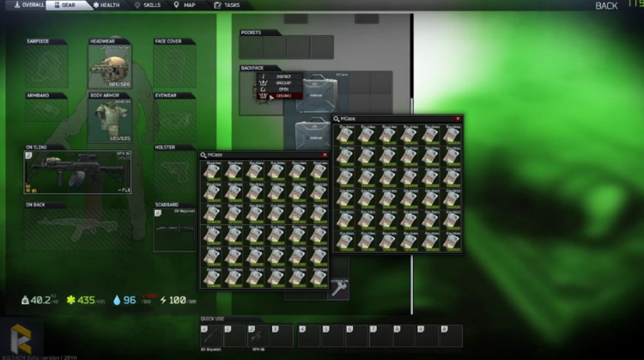This screenshot has width=644, height=360.
Task: Choose Unequip in the backpack context menu
Action: 280,82
